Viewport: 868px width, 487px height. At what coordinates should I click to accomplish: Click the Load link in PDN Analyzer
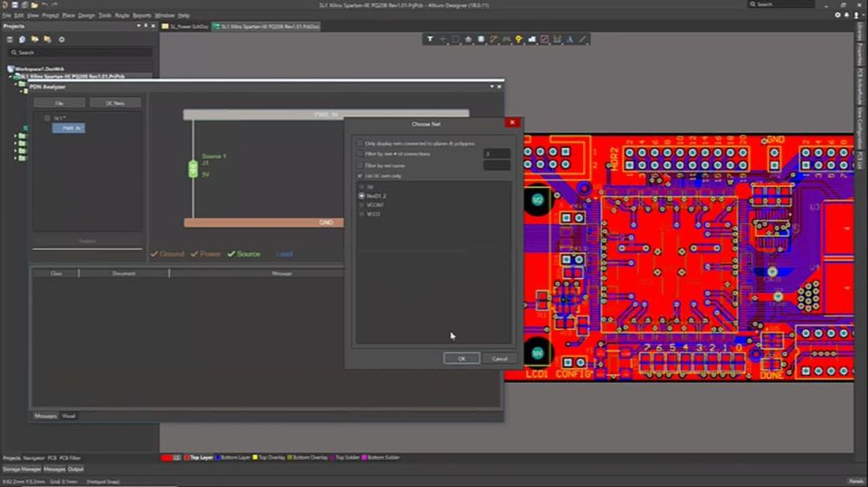(284, 254)
